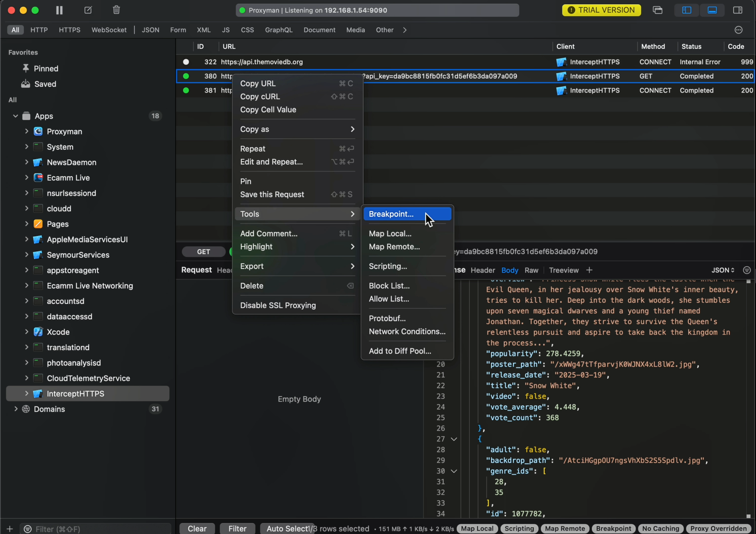Toggle the No Caching status pill

pos(660,528)
